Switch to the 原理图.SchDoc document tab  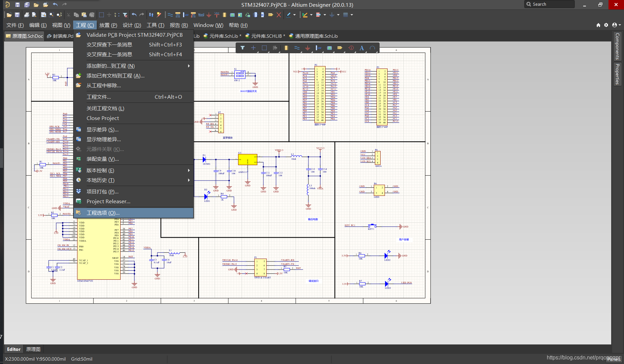[x=24, y=36]
